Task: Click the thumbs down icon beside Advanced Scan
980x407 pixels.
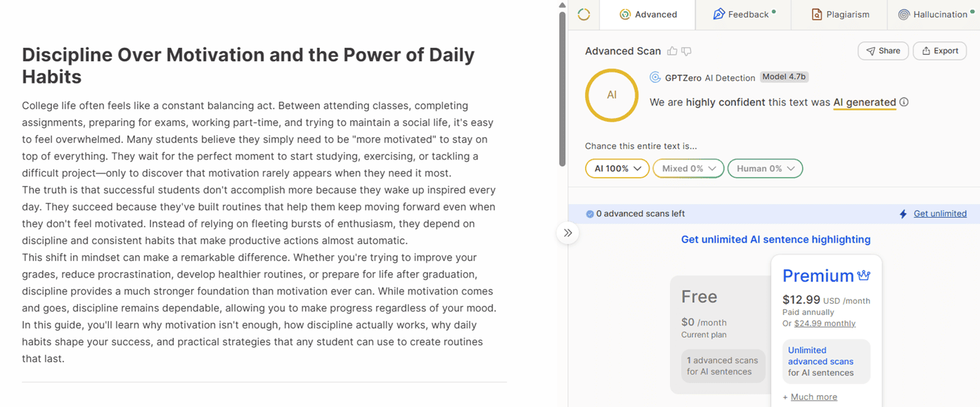Action: [x=686, y=51]
